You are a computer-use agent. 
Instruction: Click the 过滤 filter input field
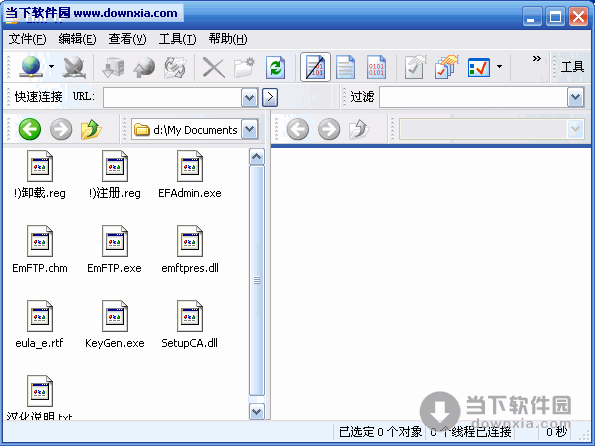coord(473,97)
